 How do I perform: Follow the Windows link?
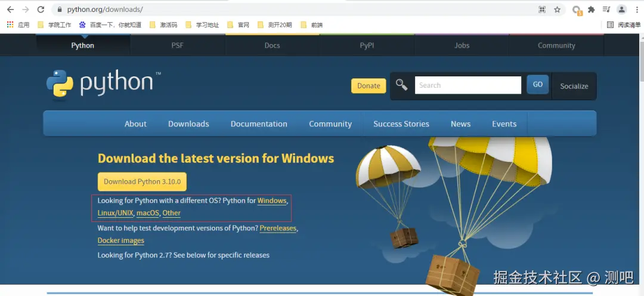click(272, 201)
